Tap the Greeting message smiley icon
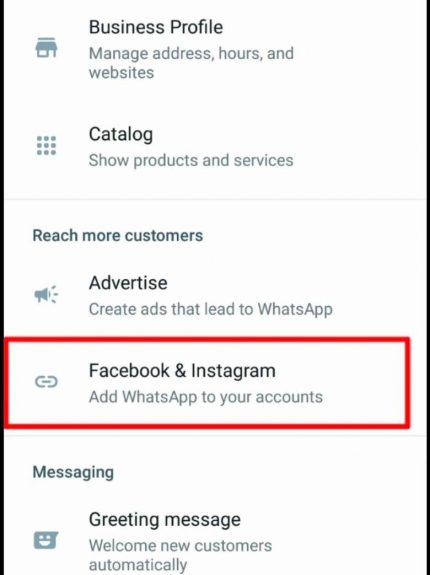This screenshot has width=430, height=575. click(x=46, y=540)
